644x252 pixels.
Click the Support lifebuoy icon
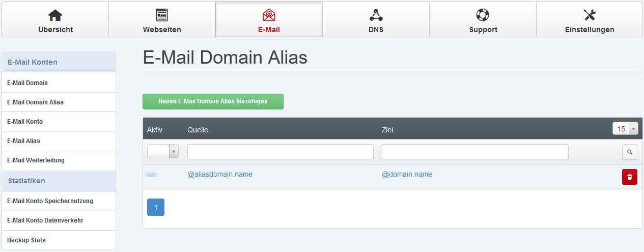tap(483, 15)
